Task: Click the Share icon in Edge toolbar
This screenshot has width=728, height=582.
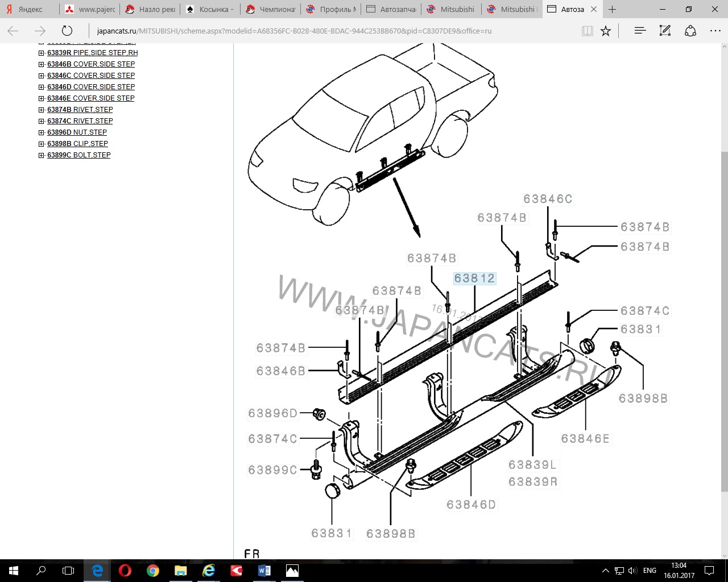Action: [690, 31]
